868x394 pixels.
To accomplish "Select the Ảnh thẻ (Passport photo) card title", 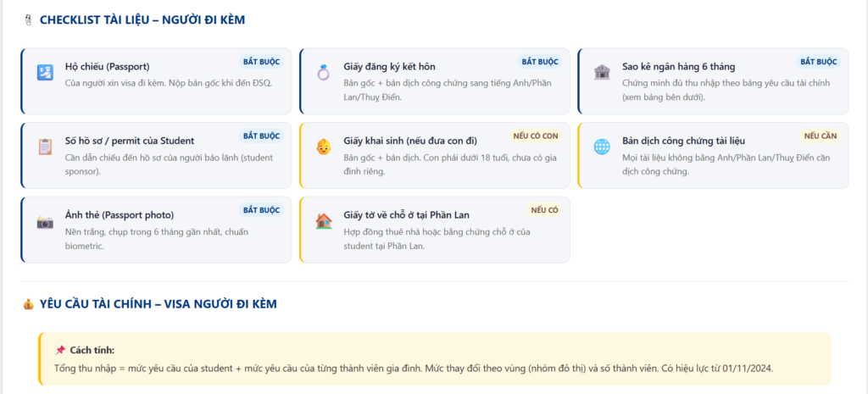I will [120, 215].
